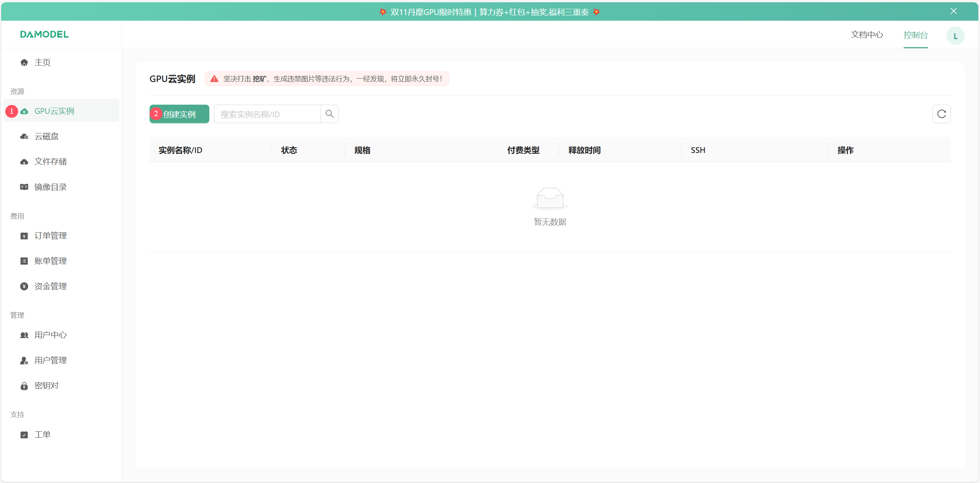
Task: Open 工单 support page
Action: [x=61, y=435]
